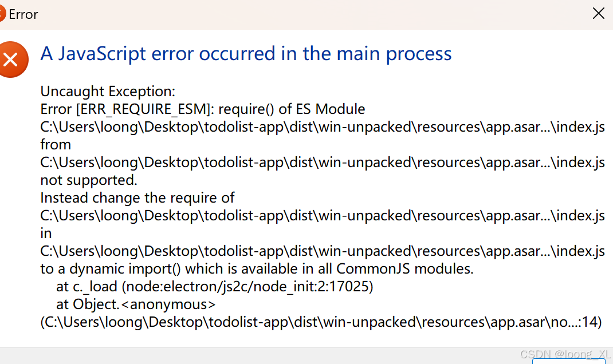Click the "Error [ERR_REQUIRE_ESM]" message line
The image size is (613, 364).
coord(203,109)
